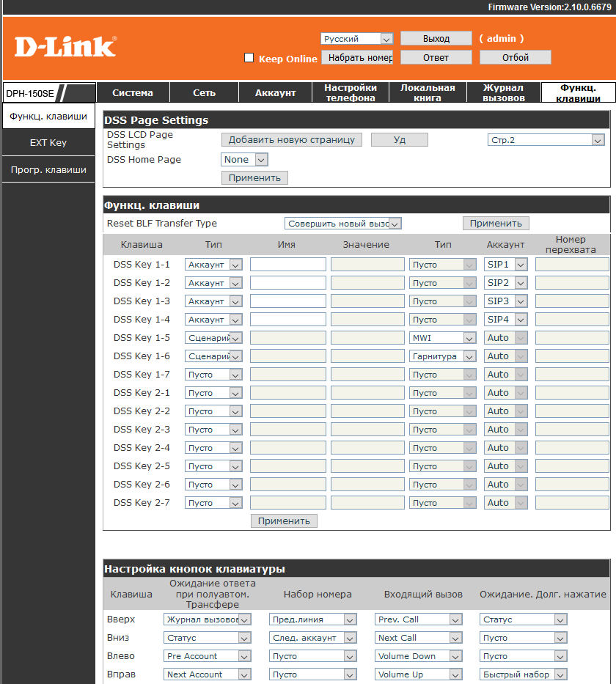
Task: Click the D-Link logo
Action: (x=65, y=47)
